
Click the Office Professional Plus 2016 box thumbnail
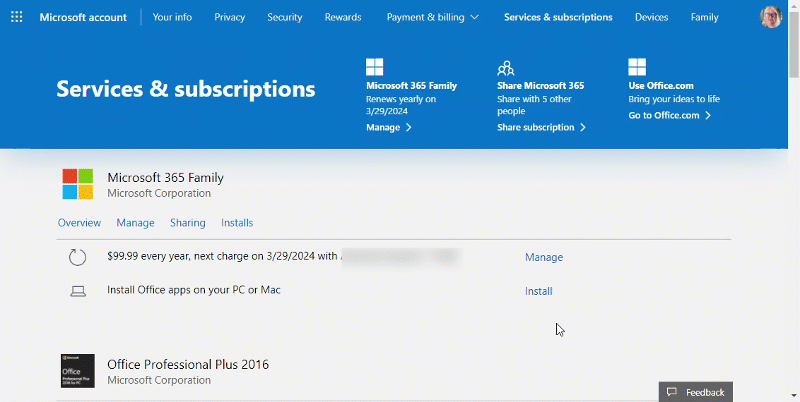point(78,371)
